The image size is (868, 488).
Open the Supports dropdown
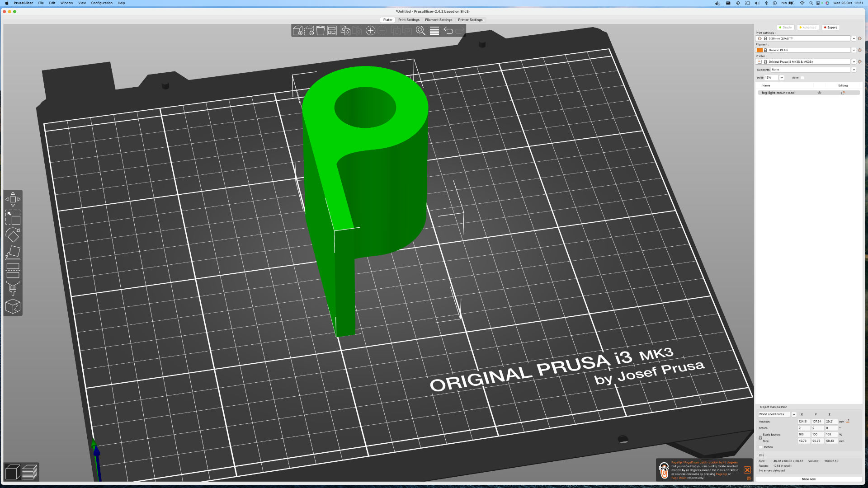854,70
